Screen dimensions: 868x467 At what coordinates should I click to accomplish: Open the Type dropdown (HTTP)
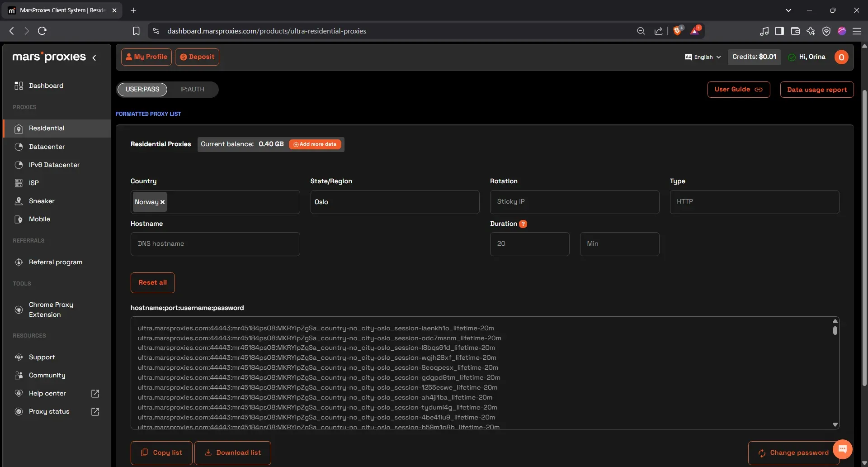755,202
